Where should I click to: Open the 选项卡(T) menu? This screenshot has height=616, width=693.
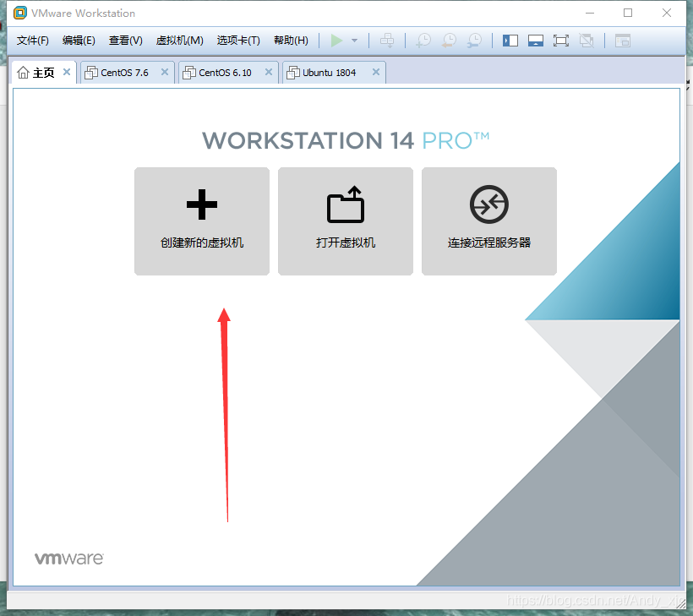coord(238,41)
